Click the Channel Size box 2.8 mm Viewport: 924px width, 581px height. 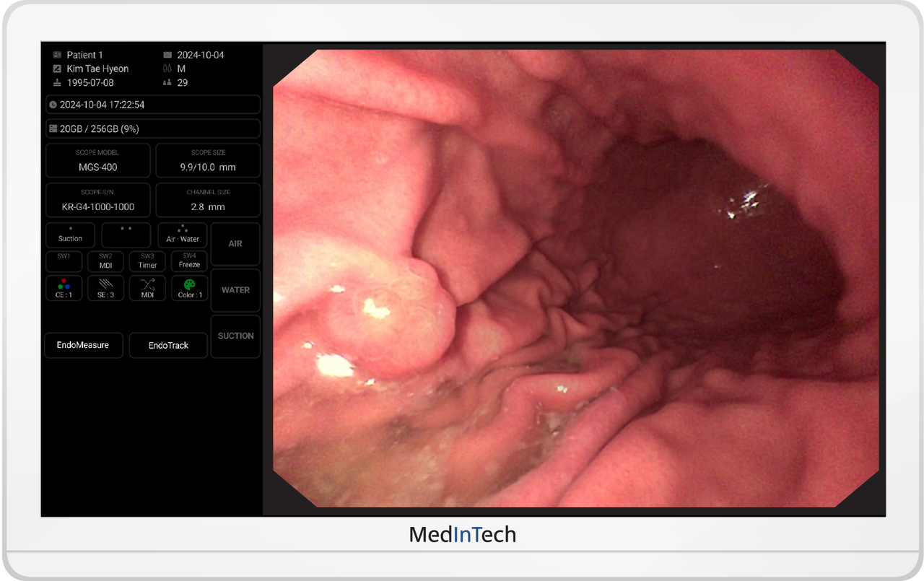pyautogui.click(x=208, y=200)
